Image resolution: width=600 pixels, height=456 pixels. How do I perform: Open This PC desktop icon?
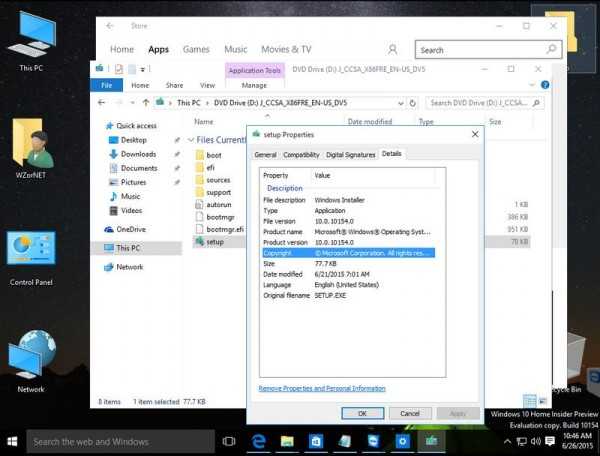31,41
